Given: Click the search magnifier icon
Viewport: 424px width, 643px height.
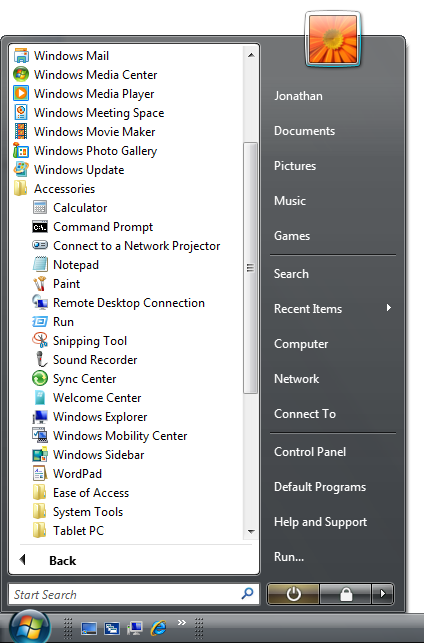Looking at the screenshot, I should click(x=247, y=593).
